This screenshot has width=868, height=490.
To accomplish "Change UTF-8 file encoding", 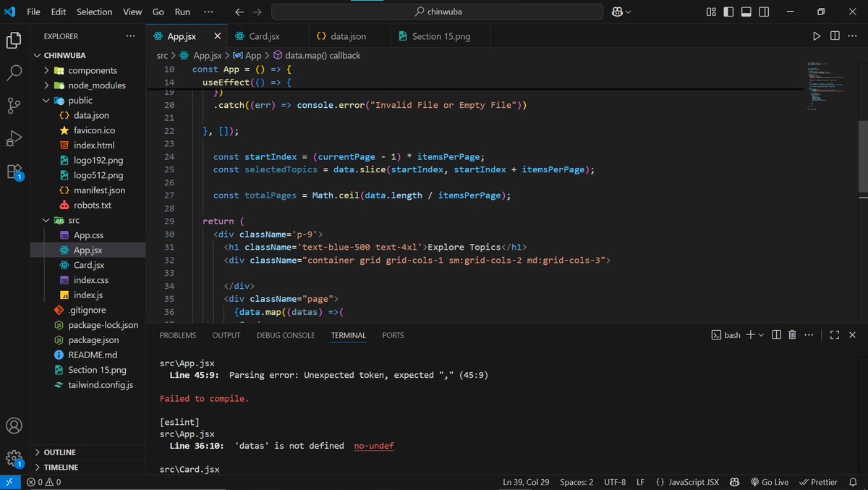I will [615, 482].
